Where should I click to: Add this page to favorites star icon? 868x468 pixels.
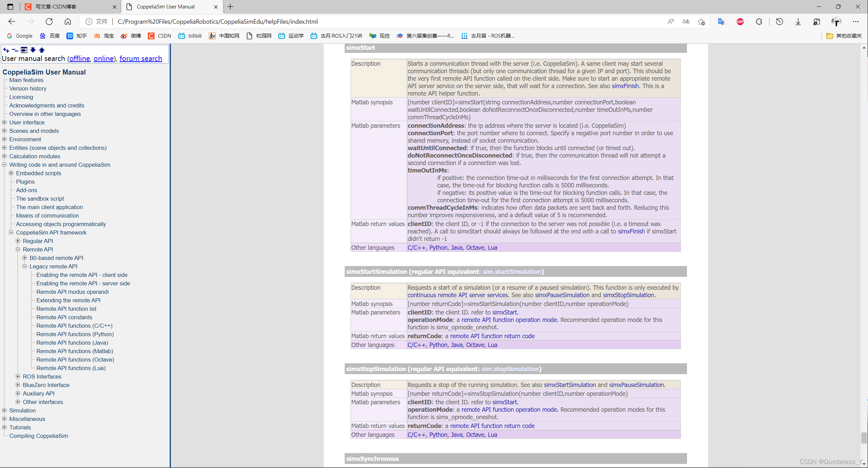click(701, 22)
